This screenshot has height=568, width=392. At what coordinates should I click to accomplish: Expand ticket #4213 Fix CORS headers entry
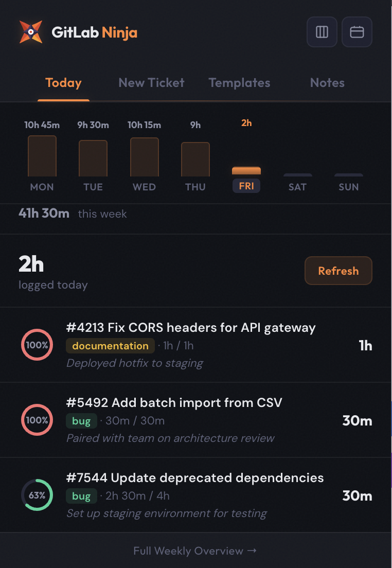[191, 328]
